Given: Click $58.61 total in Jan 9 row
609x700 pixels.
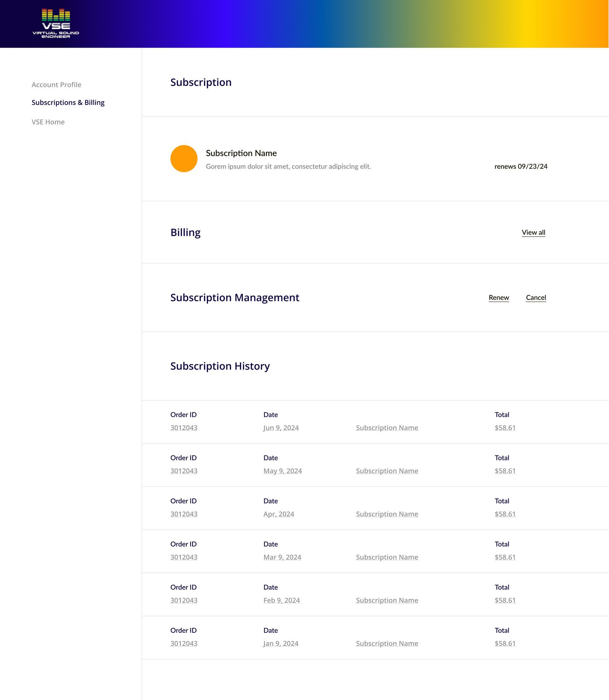Looking at the screenshot, I should coord(505,643).
